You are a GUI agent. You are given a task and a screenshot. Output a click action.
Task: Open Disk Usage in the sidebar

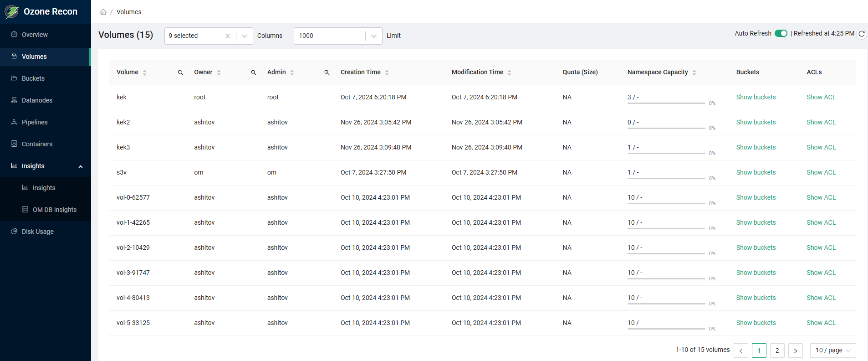pos(46,232)
